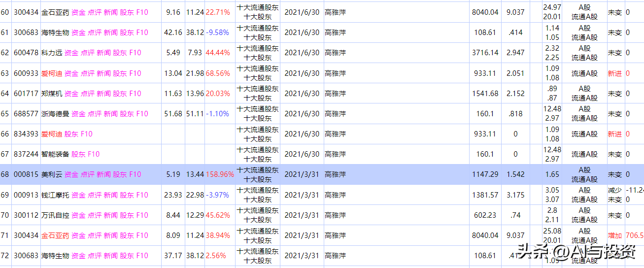This screenshot has height=268, width=644.
Task: Select stock code 834393
Action: point(26,134)
